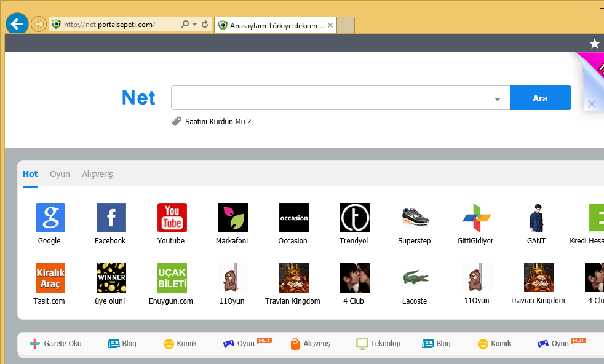
Task: Click the Occasion site icon
Action: pos(293,218)
